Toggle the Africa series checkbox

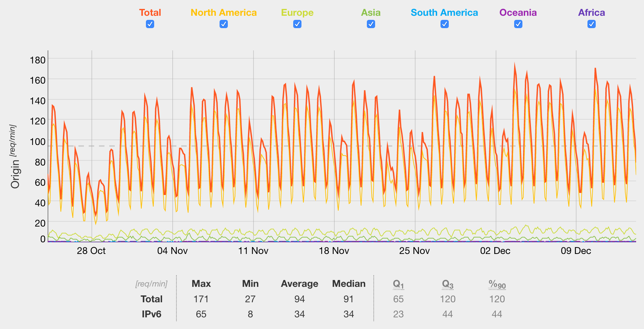click(592, 24)
